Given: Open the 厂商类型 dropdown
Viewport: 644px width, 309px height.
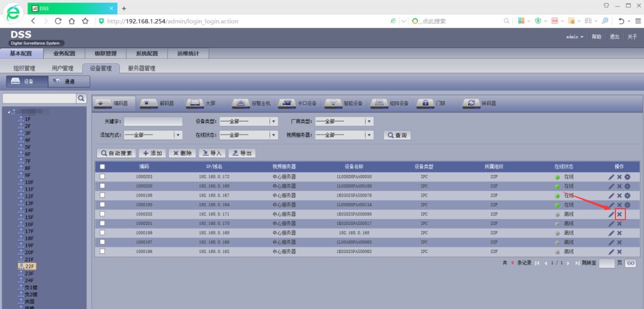Looking at the screenshot, I should [344, 121].
